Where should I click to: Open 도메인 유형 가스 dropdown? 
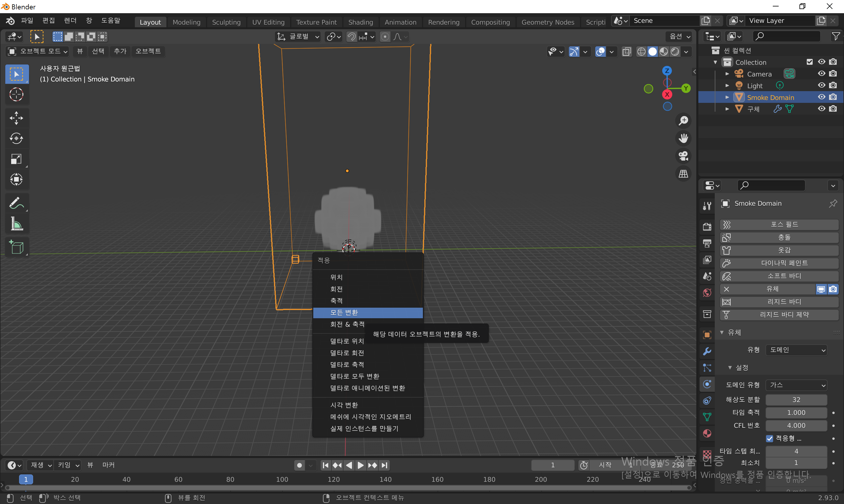(x=796, y=385)
